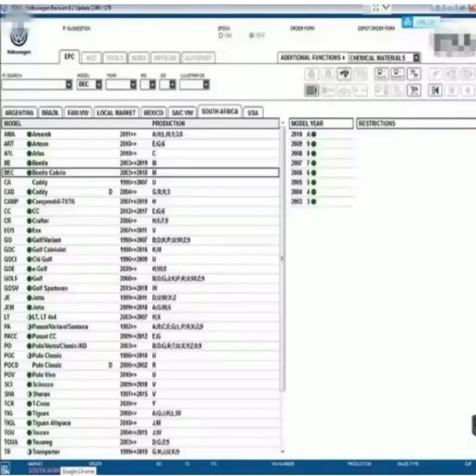This screenshot has height=476, width=476.
Task: Open the MEXICO market tab
Action: (x=154, y=112)
